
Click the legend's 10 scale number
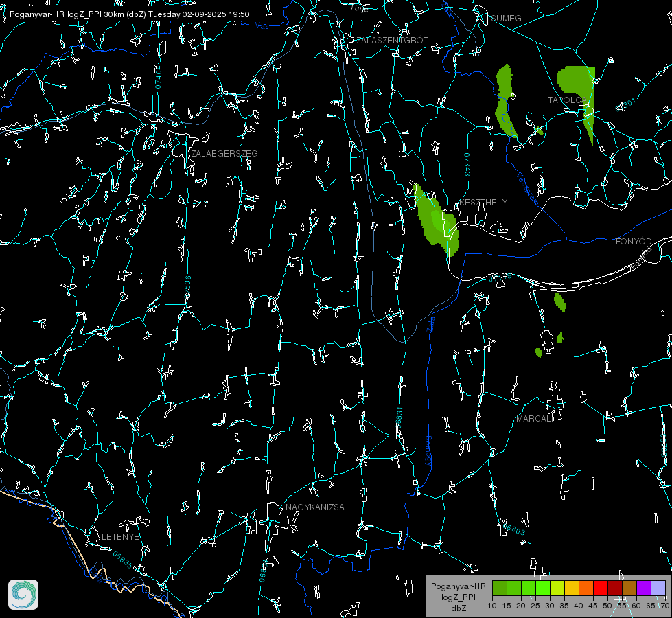[x=492, y=606]
